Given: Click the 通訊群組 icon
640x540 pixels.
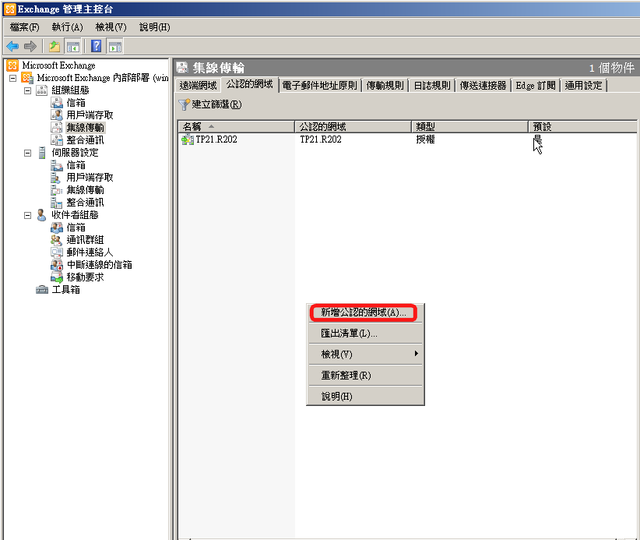Looking at the screenshot, I should pos(56,240).
